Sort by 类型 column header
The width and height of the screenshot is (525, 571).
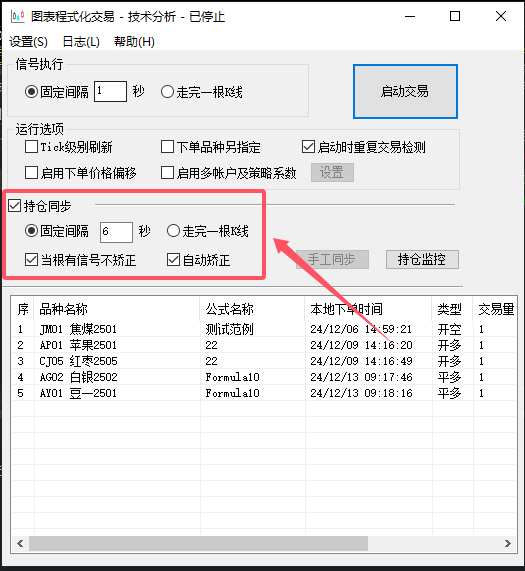[452, 309]
